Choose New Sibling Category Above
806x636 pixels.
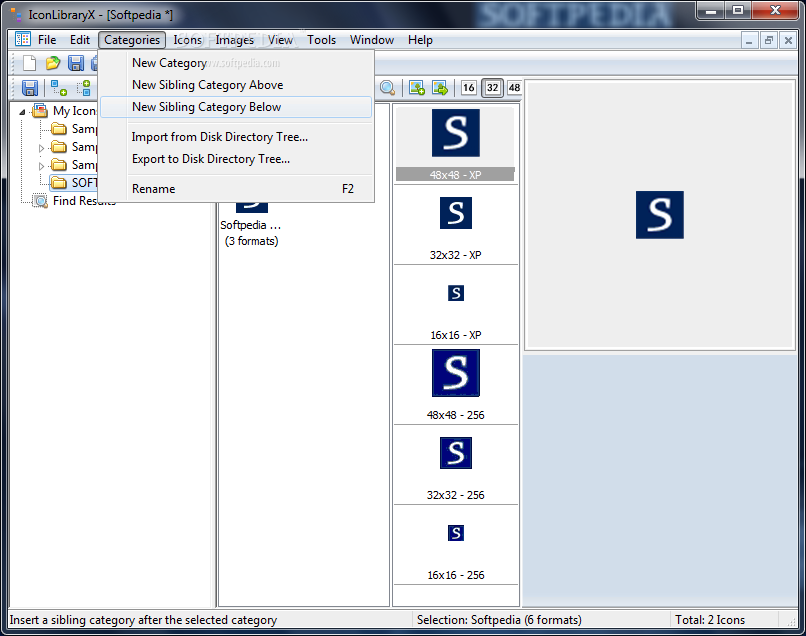236,85
